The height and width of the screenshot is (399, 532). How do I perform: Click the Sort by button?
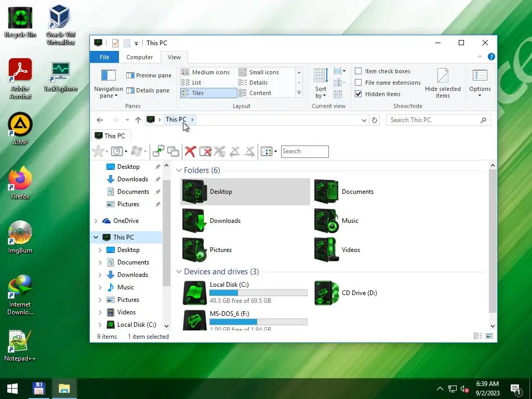321,84
